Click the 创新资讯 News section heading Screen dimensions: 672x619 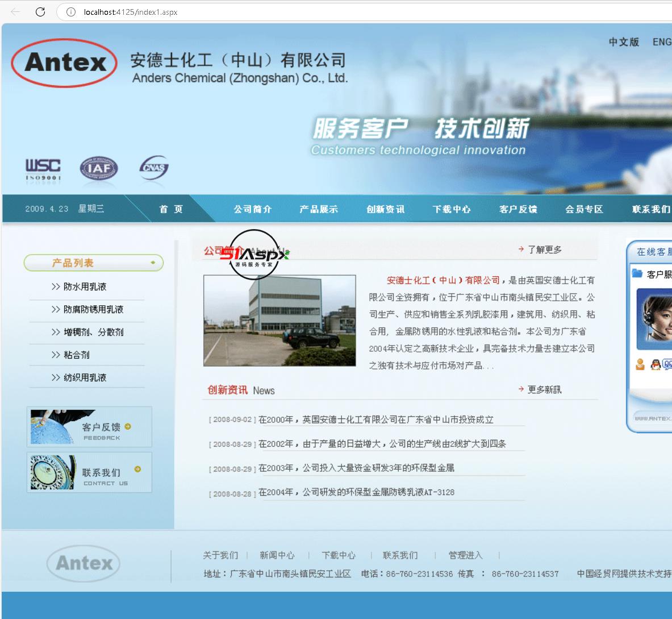[x=241, y=390]
